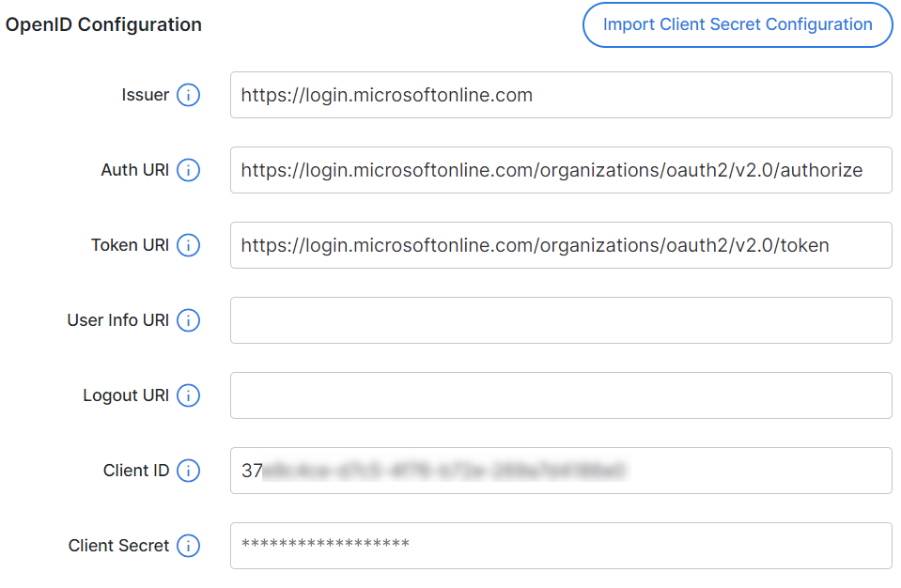Click into the Auth URI text field
The width and height of the screenshot is (901, 588).
pyautogui.click(x=560, y=170)
